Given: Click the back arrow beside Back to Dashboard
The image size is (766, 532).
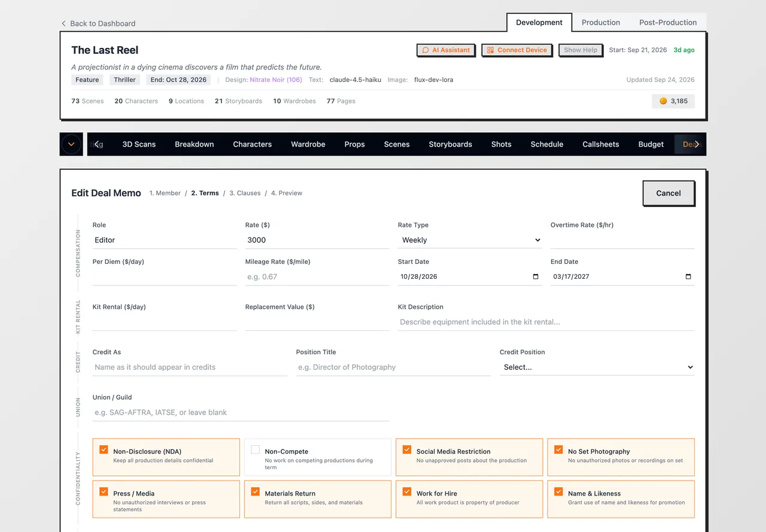Looking at the screenshot, I should click(x=63, y=23).
